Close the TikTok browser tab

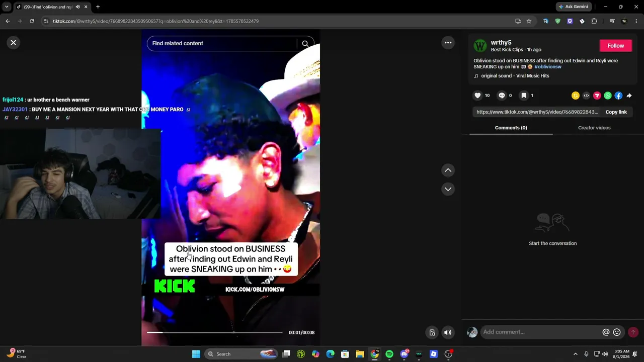click(86, 7)
